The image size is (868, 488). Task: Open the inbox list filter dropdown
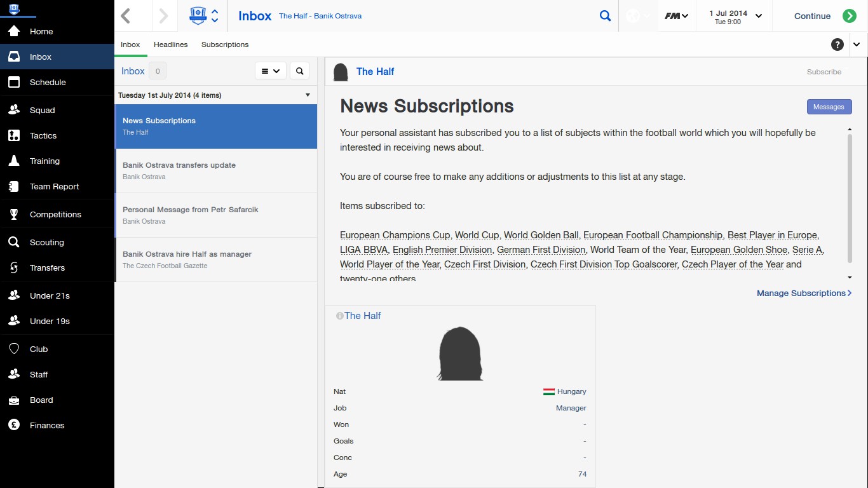(x=271, y=71)
